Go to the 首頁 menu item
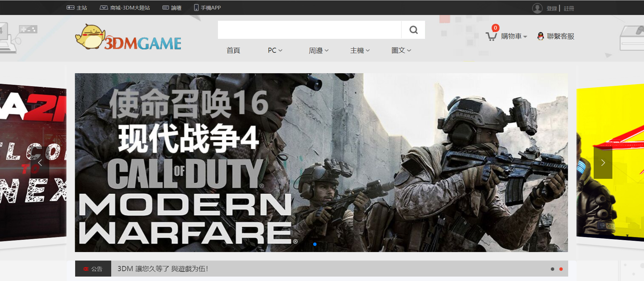Image resolution: width=644 pixels, height=281 pixels. (x=233, y=50)
